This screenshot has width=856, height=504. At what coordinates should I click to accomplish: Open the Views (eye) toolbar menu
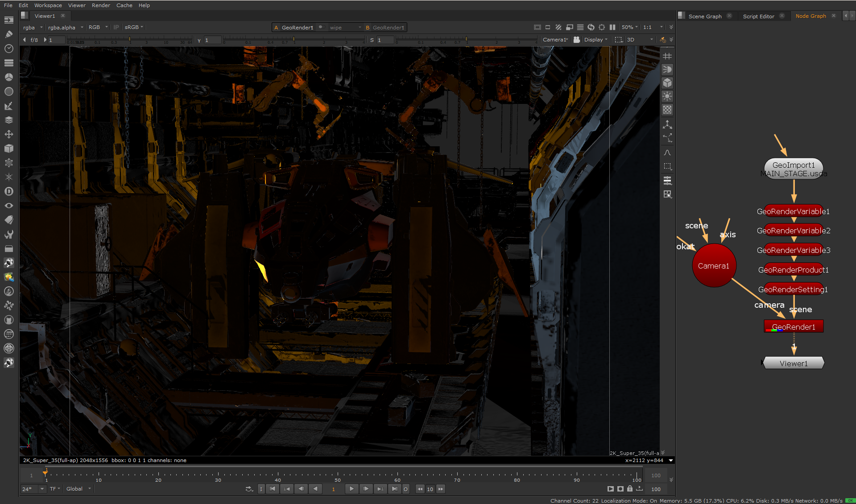click(9, 206)
